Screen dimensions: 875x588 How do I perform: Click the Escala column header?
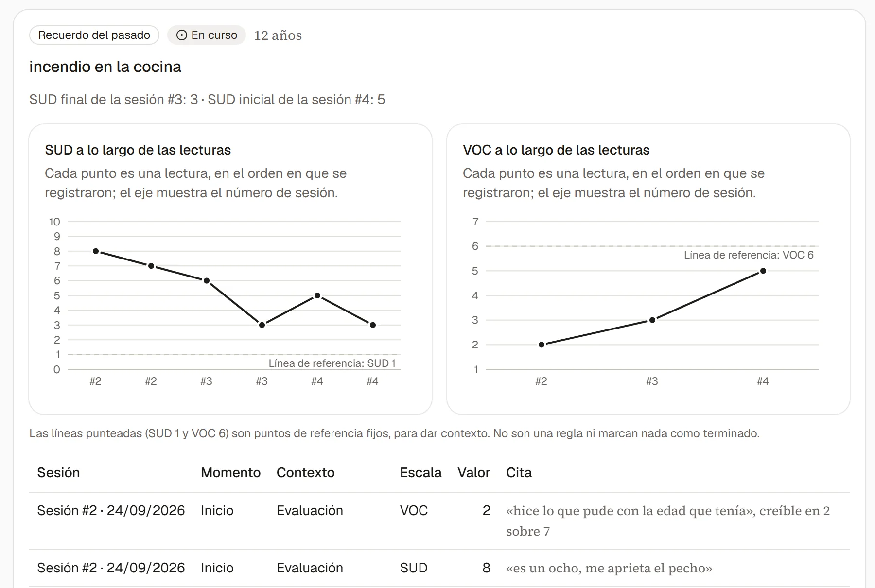(421, 472)
